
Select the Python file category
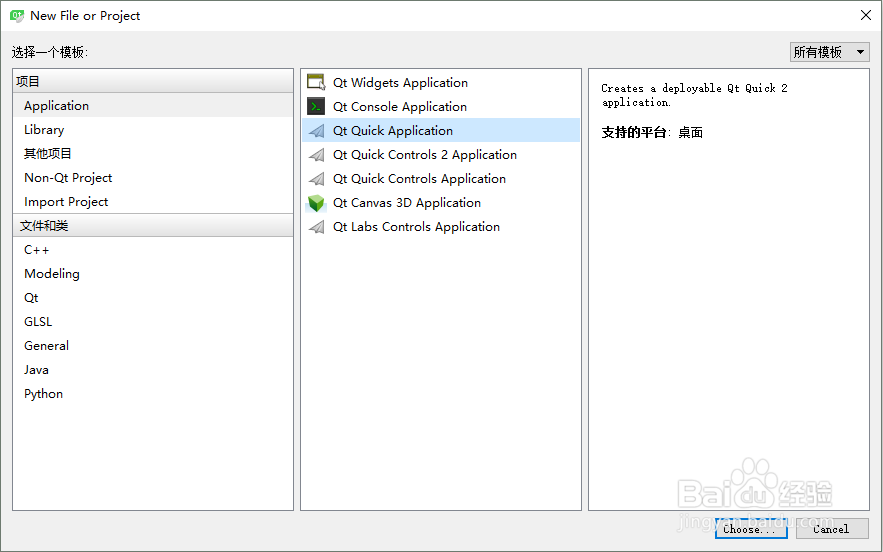[153, 394]
